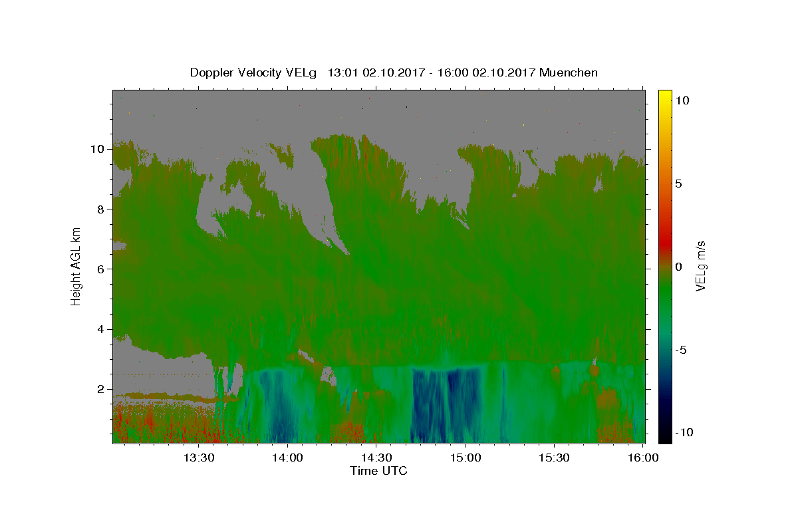Click the plot title Doppler Velocity VELg

[254, 72]
